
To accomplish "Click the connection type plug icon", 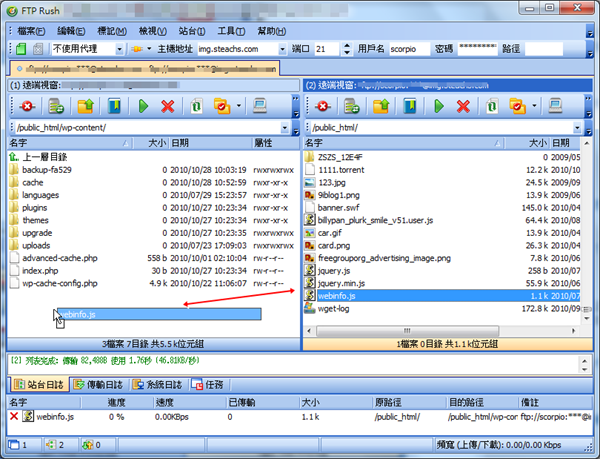I will pos(137,49).
